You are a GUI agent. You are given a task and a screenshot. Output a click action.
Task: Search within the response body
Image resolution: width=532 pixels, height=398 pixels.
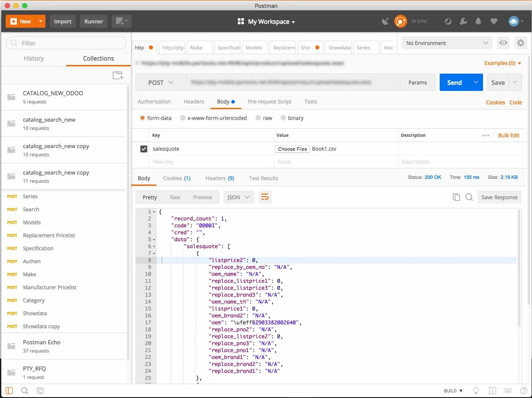pyautogui.click(x=469, y=197)
